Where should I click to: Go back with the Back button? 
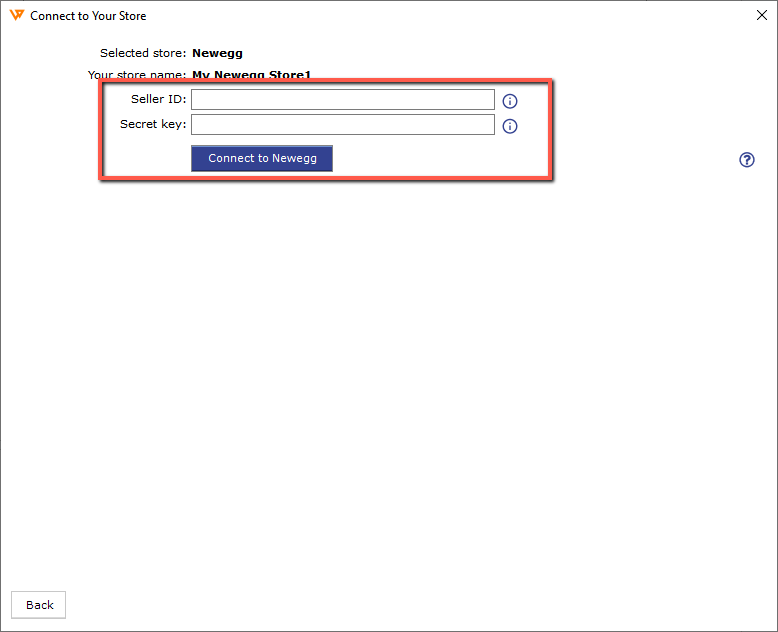point(39,605)
